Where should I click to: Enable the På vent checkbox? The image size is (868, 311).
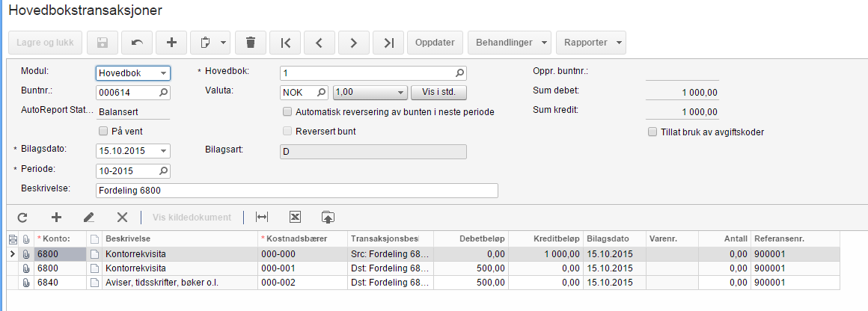[104, 132]
